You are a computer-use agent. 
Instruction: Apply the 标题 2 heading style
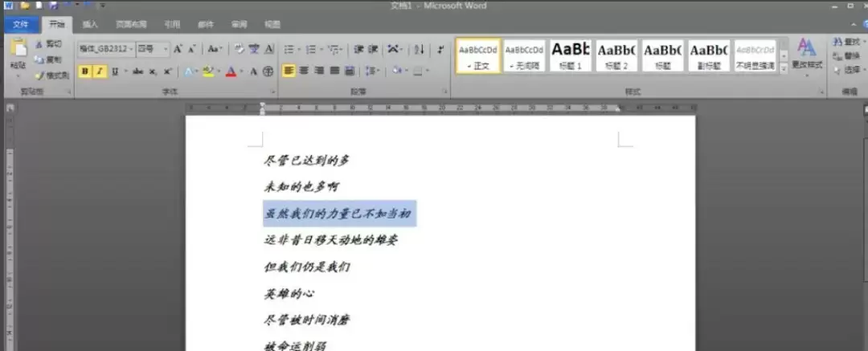point(616,56)
